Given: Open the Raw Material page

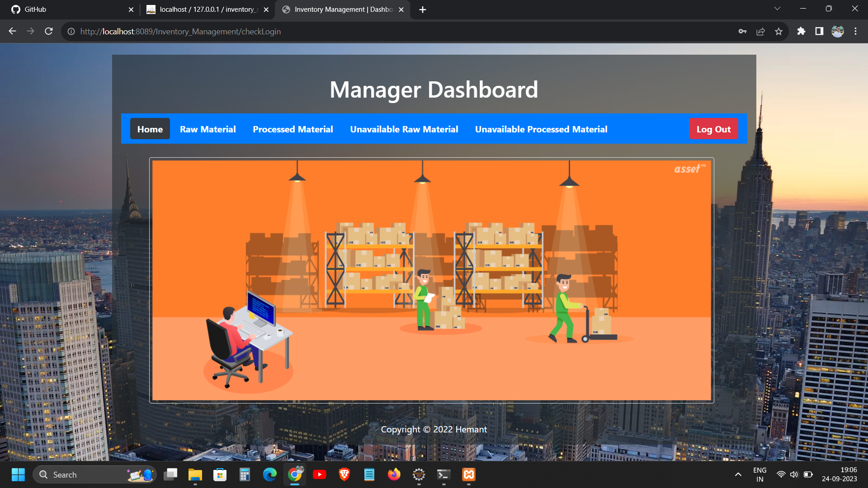Looking at the screenshot, I should [x=208, y=129].
